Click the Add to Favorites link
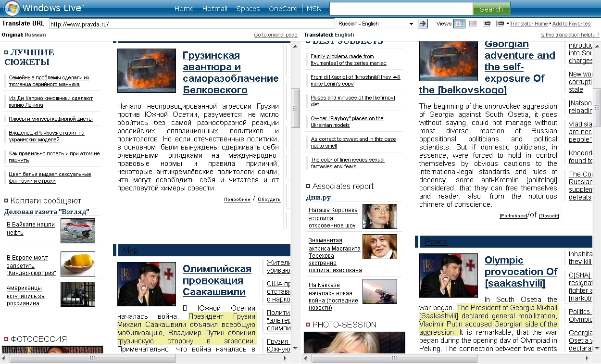The width and height of the screenshot is (601, 364). tap(571, 24)
